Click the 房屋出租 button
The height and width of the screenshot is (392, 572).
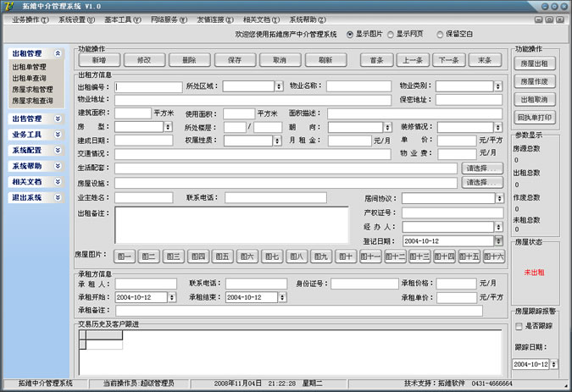click(x=535, y=63)
